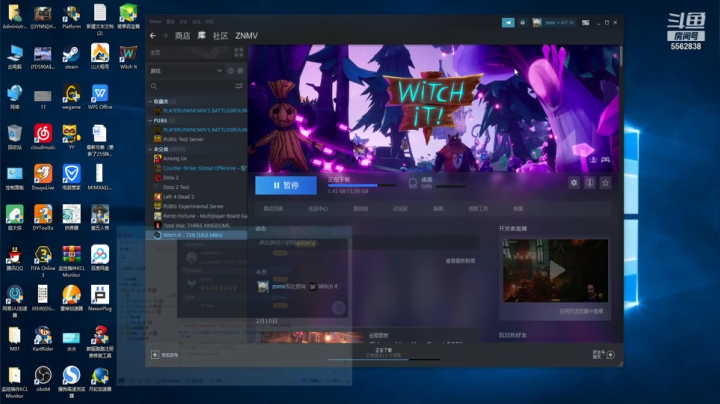720x404 pixels.
Task: Open the games filter dropdown
Action: point(186,71)
